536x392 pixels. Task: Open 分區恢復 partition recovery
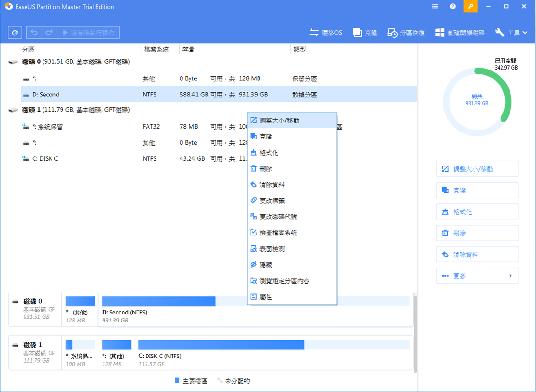(x=406, y=33)
